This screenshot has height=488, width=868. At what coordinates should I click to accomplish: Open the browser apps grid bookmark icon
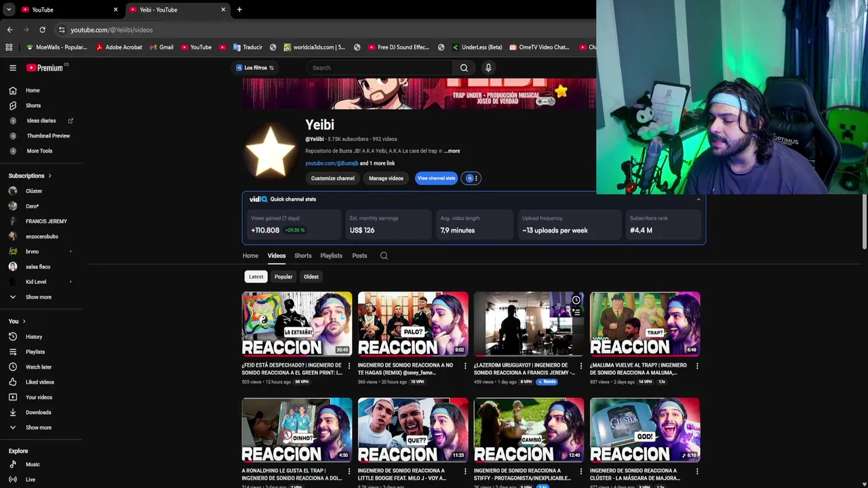tap(9, 47)
